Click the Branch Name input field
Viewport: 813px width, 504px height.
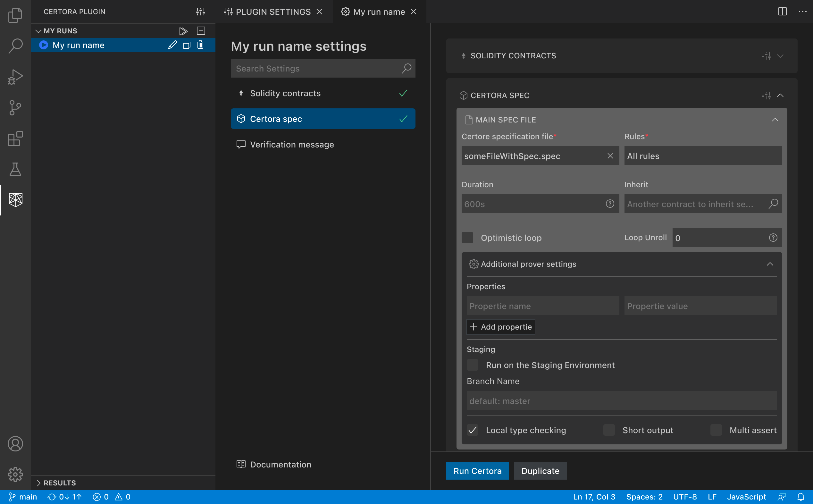click(x=622, y=401)
